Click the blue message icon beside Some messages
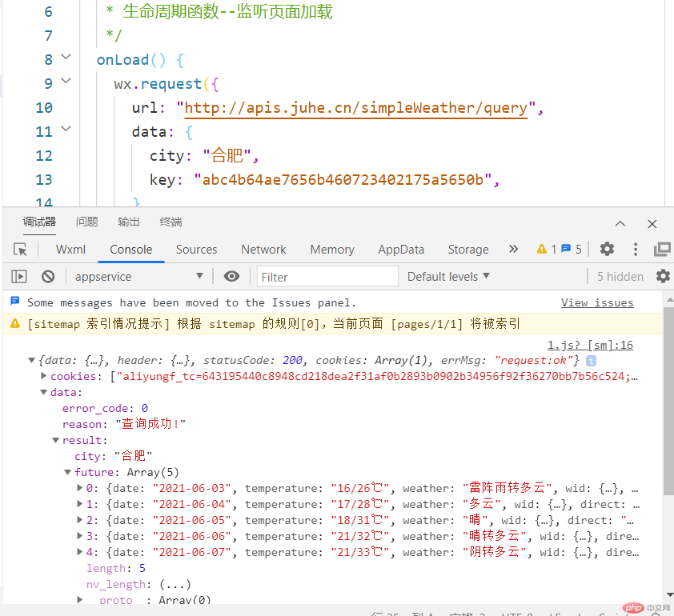The image size is (674, 616). (x=15, y=301)
